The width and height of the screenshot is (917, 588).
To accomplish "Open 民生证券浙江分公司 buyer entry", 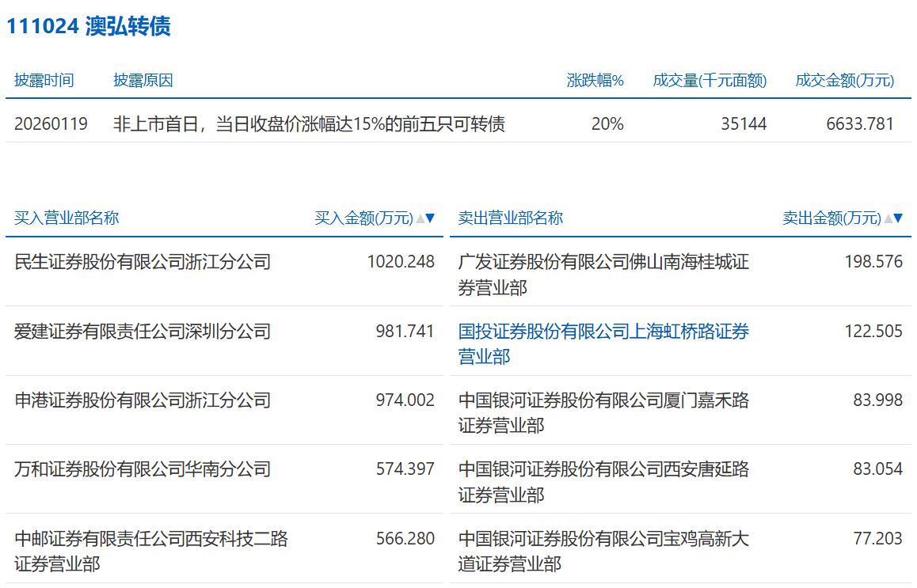I will point(143,262).
